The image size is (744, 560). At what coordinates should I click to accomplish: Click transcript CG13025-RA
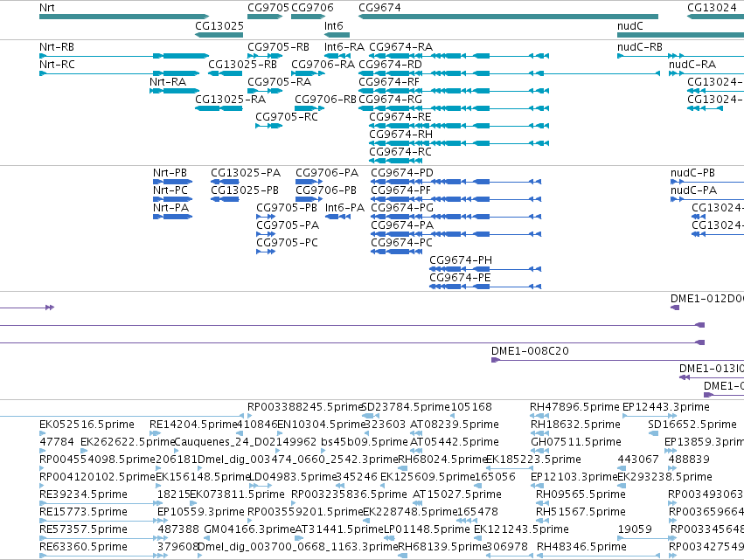[x=230, y=100]
